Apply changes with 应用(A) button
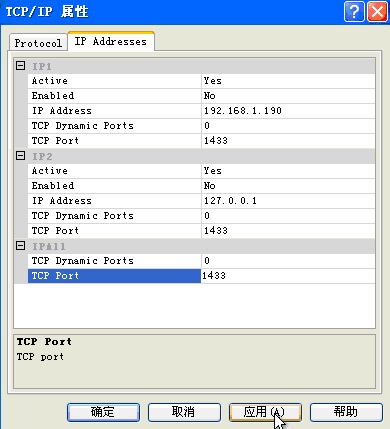 [x=265, y=412]
